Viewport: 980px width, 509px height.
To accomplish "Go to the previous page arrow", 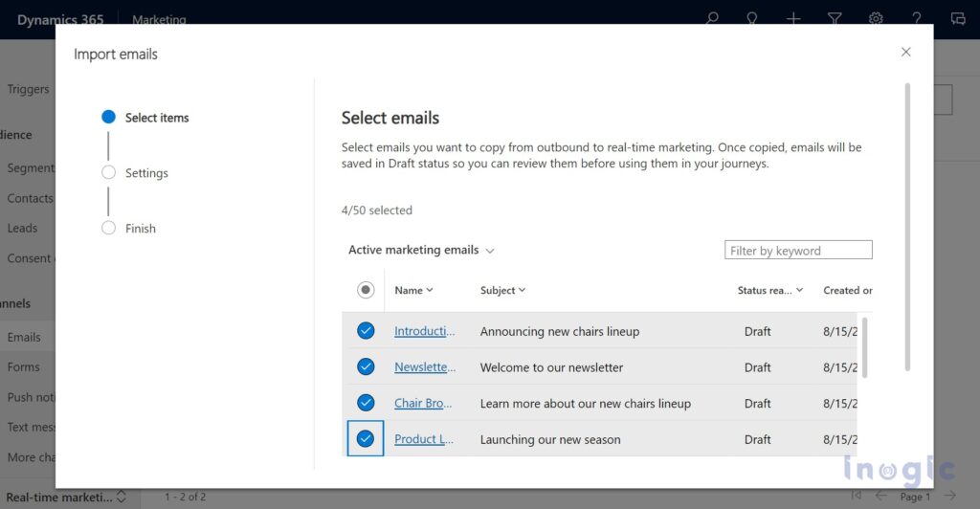I will pyautogui.click(x=880, y=496).
